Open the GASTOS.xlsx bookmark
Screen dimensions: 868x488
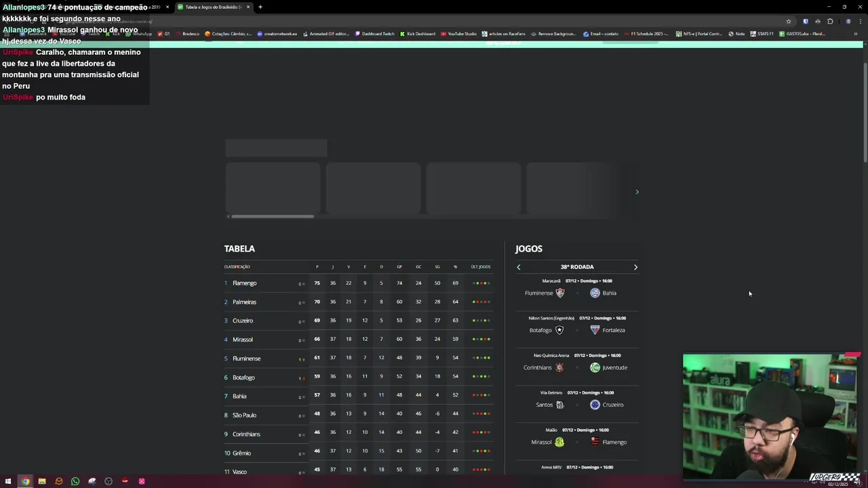(x=802, y=34)
